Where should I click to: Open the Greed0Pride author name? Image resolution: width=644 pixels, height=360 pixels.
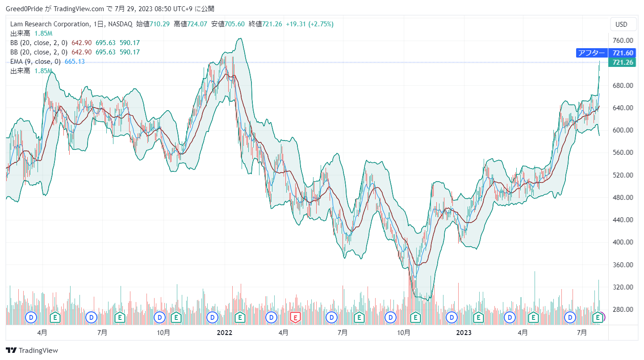point(24,8)
